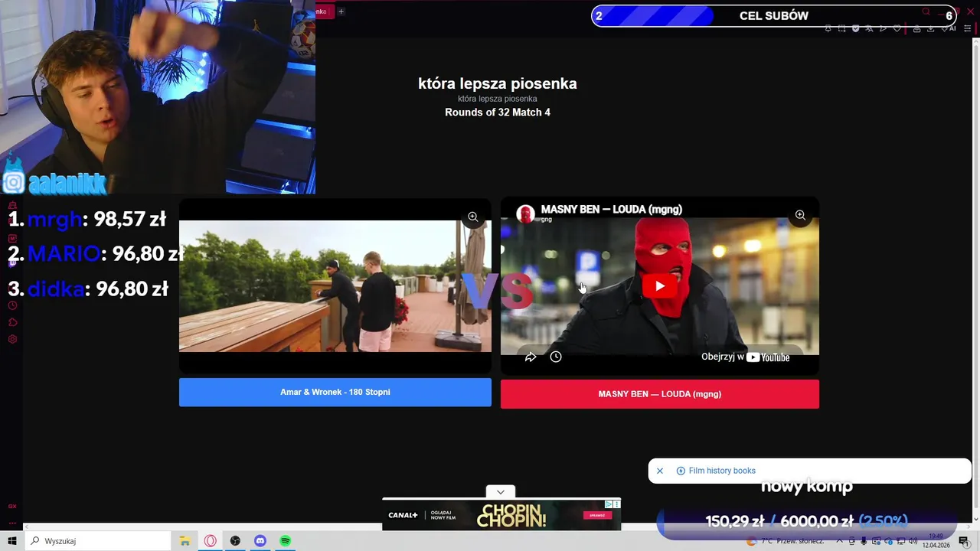
Task: Zoom the left video with magnifier icon
Action: pos(473,217)
